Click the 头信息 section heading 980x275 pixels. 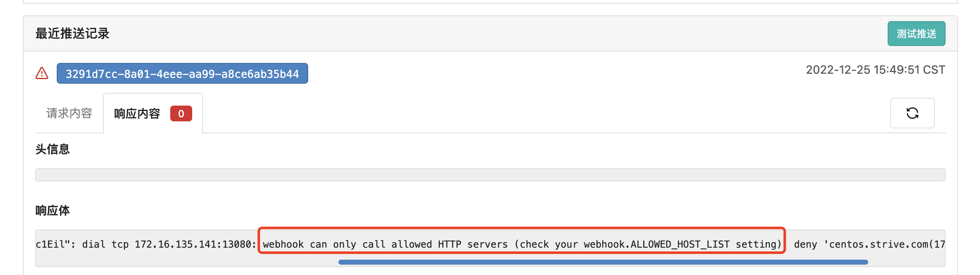[x=53, y=149]
